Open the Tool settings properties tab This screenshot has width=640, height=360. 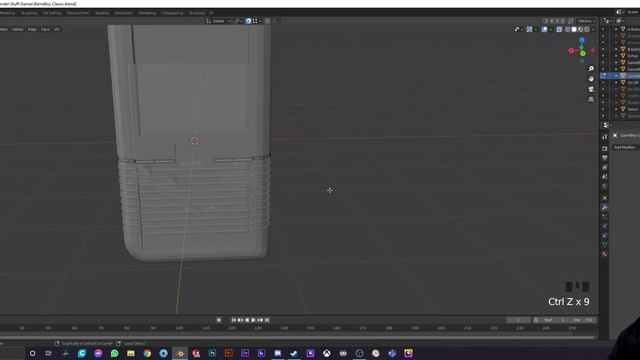click(604, 137)
